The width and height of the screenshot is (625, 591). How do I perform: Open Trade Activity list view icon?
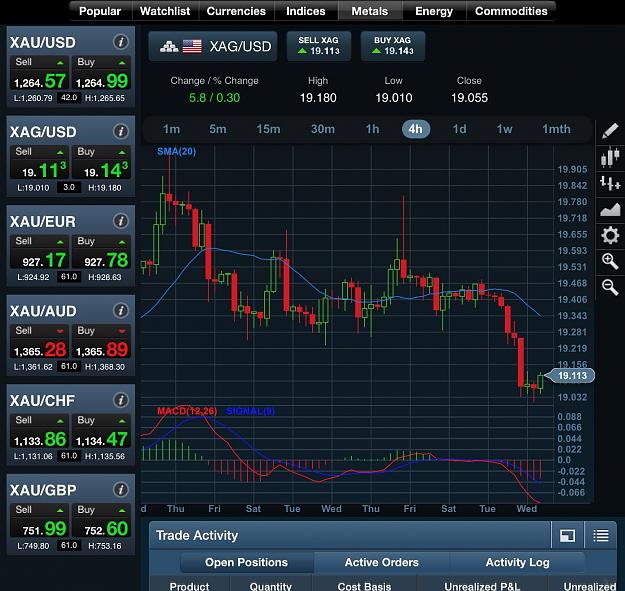[601, 536]
